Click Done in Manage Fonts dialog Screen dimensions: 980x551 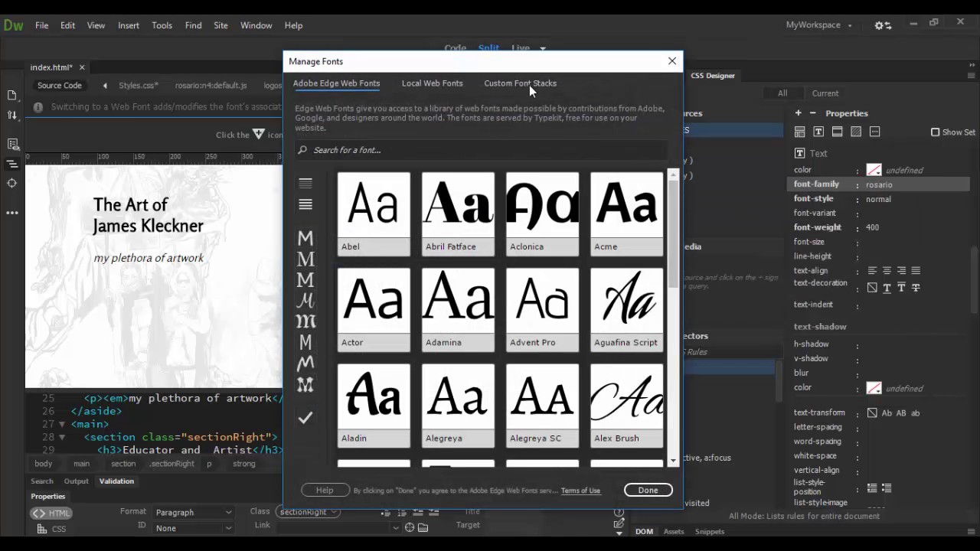point(648,491)
